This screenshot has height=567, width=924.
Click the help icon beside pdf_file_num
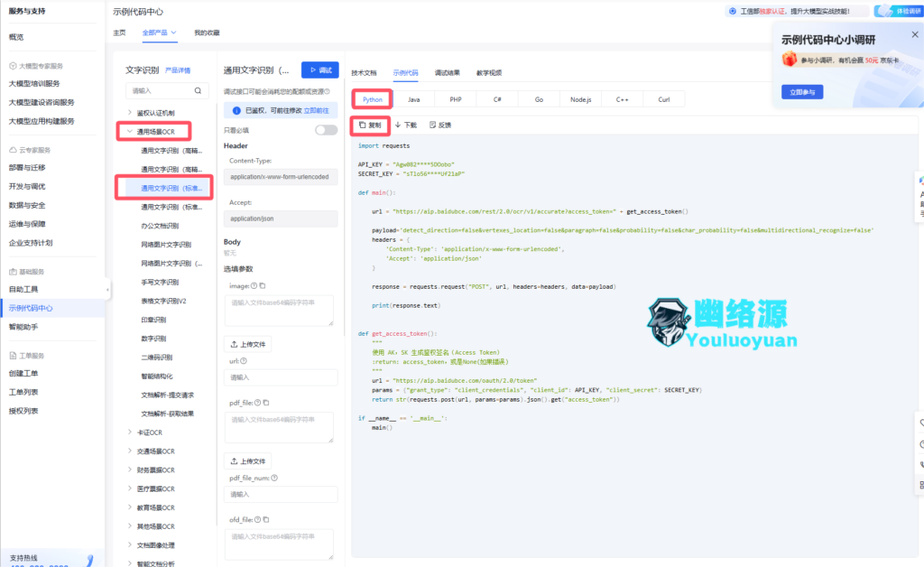(274, 478)
